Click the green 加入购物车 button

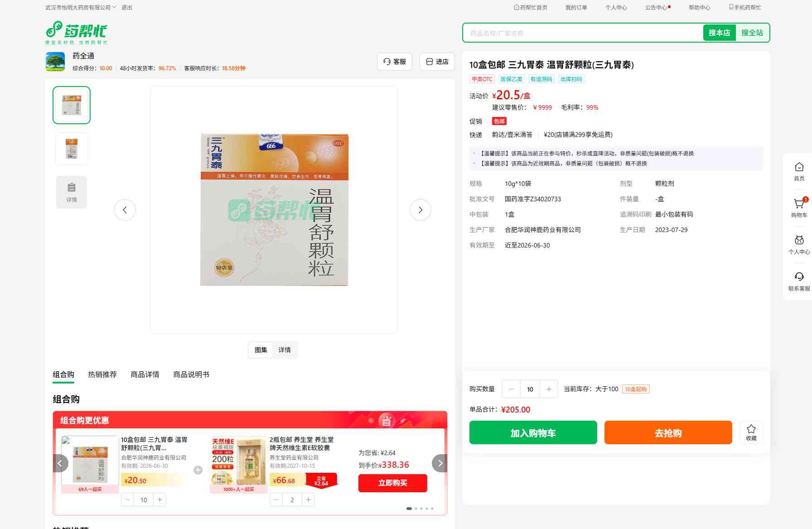click(533, 433)
